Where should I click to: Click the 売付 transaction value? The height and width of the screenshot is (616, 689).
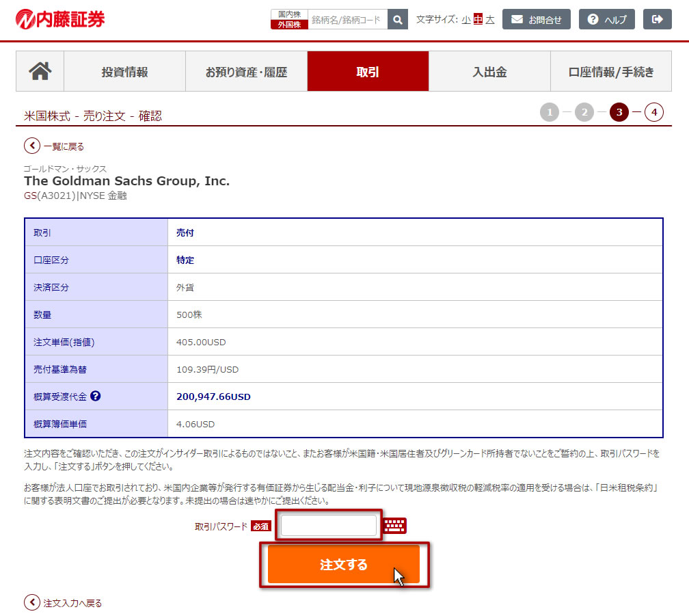[x=185, y=233]
